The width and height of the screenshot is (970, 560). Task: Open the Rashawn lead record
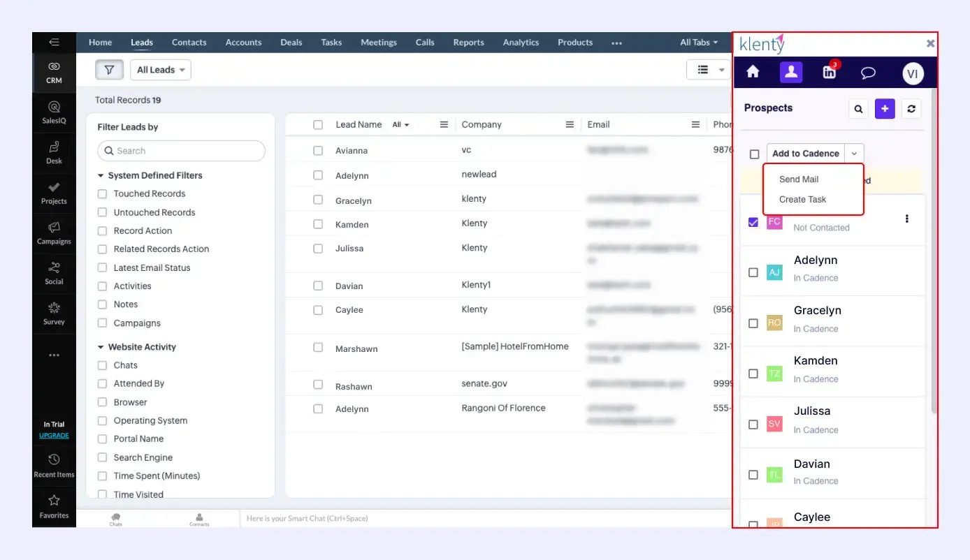pos(354,386)
